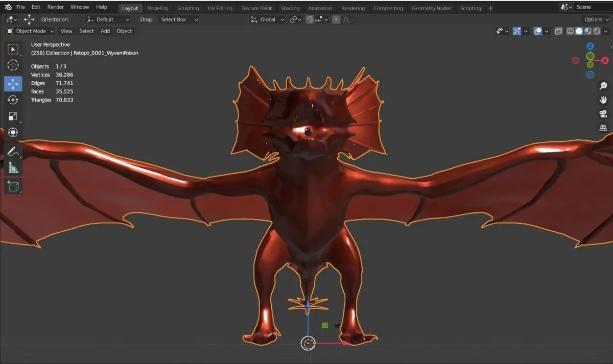Screen dimensions: 613x364
Task: Open the viewport Add menu
Action: tap(105, 31)
